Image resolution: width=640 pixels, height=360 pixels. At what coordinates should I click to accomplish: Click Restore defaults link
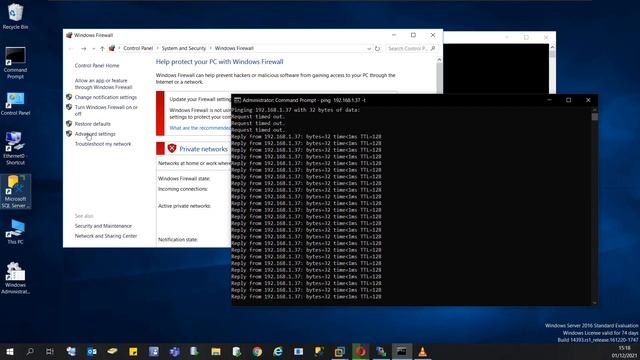point(93,124)
